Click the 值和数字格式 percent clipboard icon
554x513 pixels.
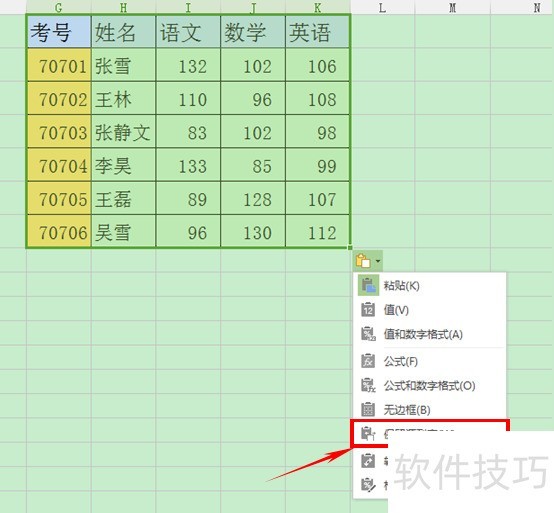coord(368,334)
